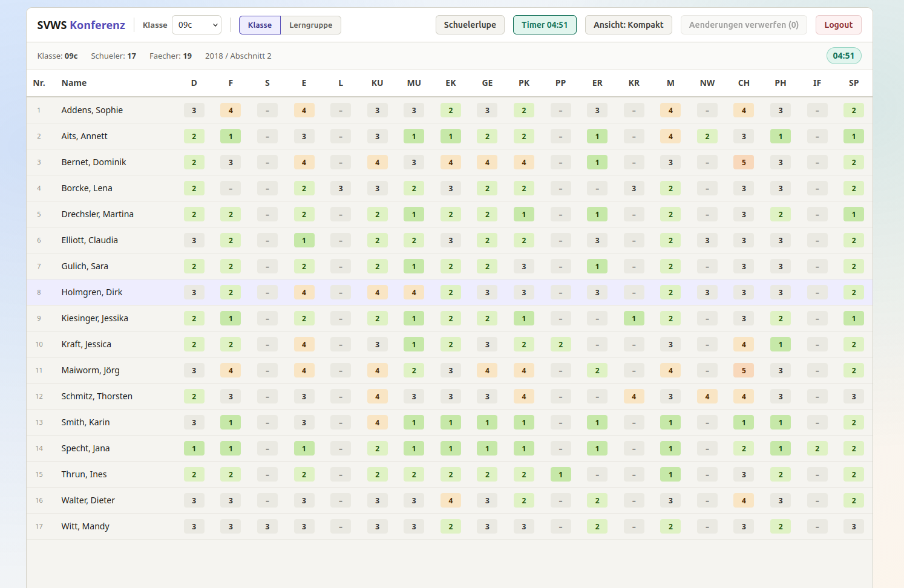Select Dominik Bernet's CH grade 5
The width and height of the screenshot is (904, 588).
[x=744, y=162]
